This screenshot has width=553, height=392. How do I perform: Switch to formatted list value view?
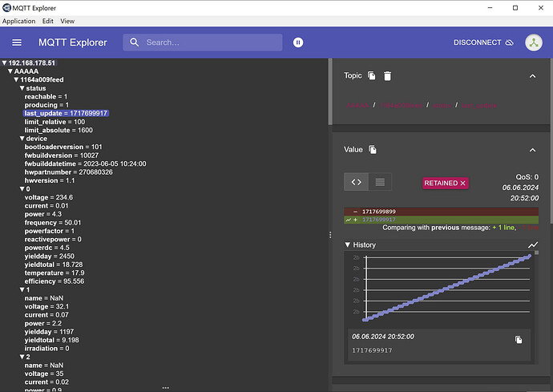point(380,182)
